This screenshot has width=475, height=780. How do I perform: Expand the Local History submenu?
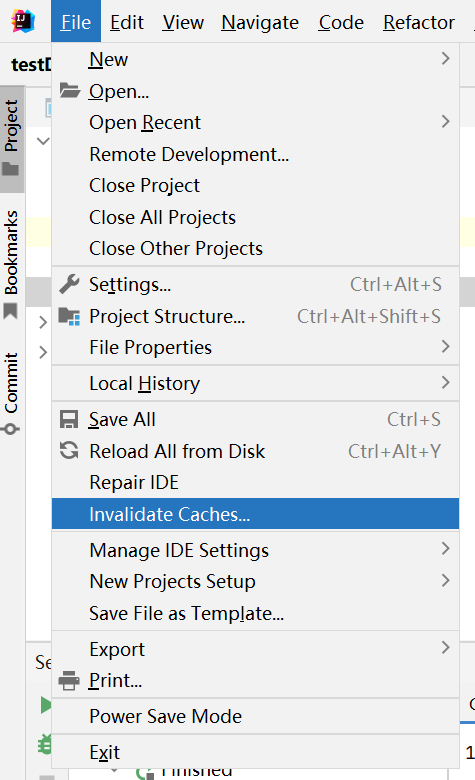[255, 384]
